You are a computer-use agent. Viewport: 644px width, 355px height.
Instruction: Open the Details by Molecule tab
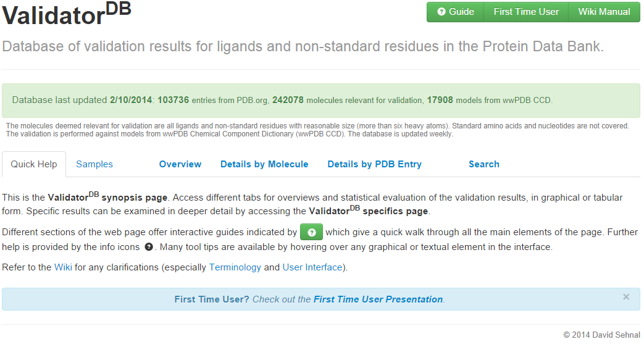[264, 164]
